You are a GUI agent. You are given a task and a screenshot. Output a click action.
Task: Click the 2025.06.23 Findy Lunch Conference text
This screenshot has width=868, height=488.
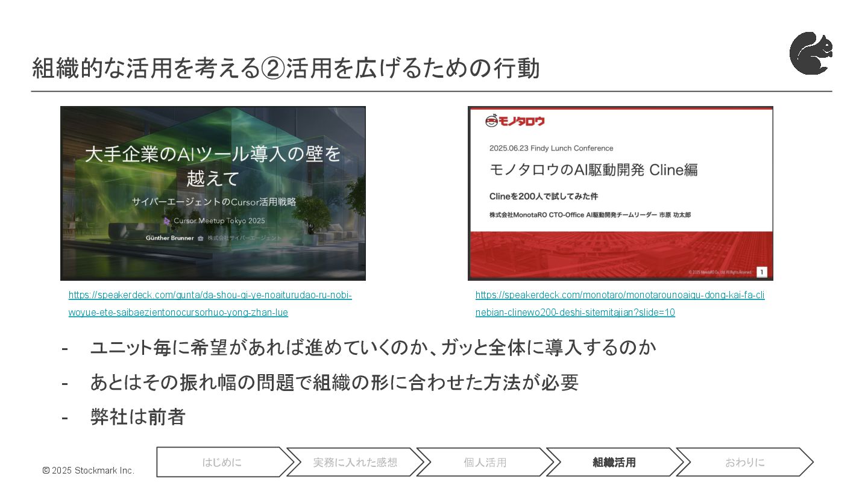tap(551, 148)
